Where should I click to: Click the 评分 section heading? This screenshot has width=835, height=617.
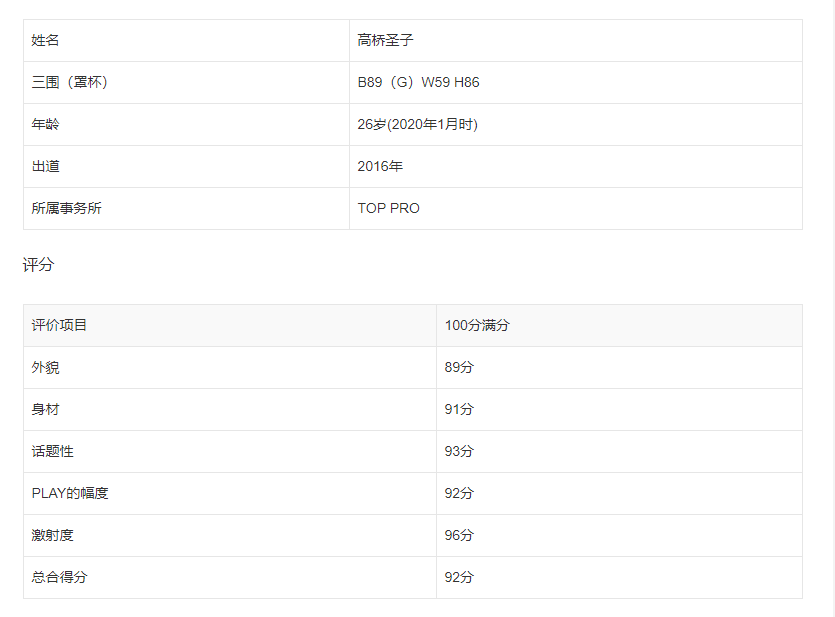click(x=38, y=265)
